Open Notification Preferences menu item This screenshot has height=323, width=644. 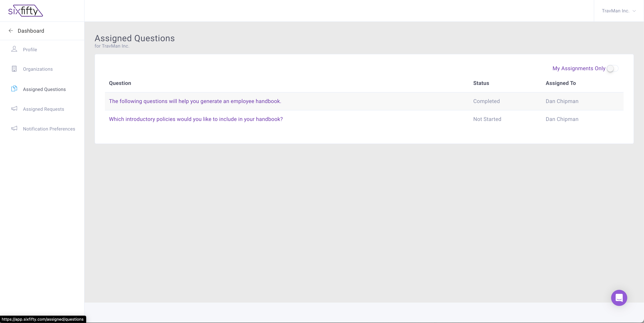point(49,129)
